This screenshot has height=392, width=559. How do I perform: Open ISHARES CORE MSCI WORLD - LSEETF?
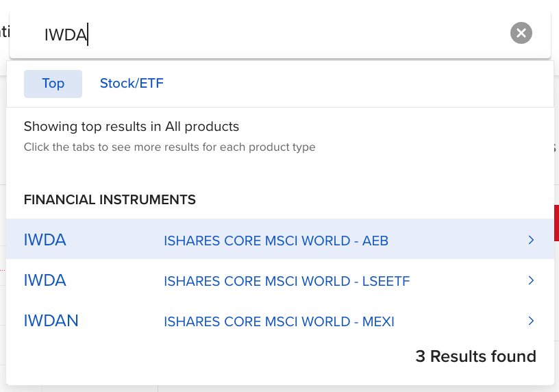pos(286,281)
